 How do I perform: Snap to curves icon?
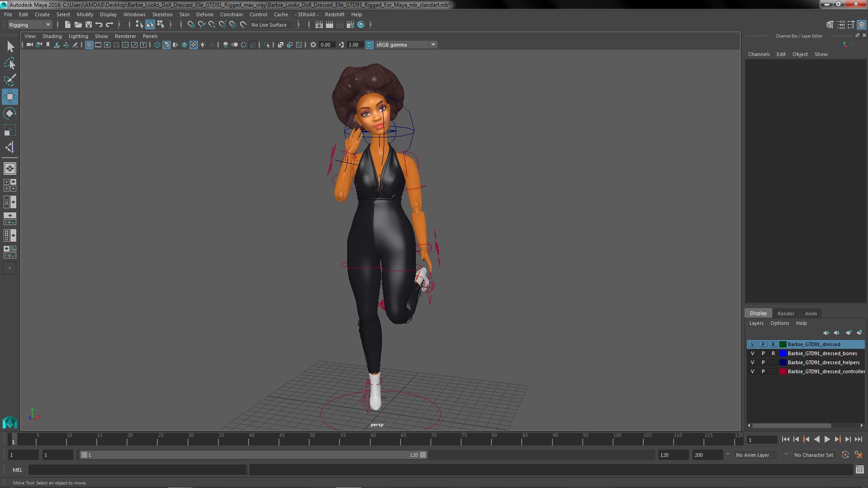202,24
